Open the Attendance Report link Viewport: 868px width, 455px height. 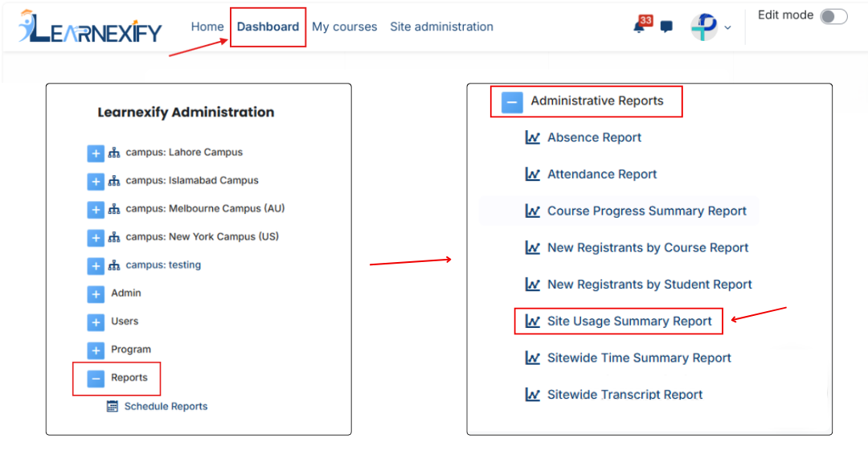(x=602, y=174)
